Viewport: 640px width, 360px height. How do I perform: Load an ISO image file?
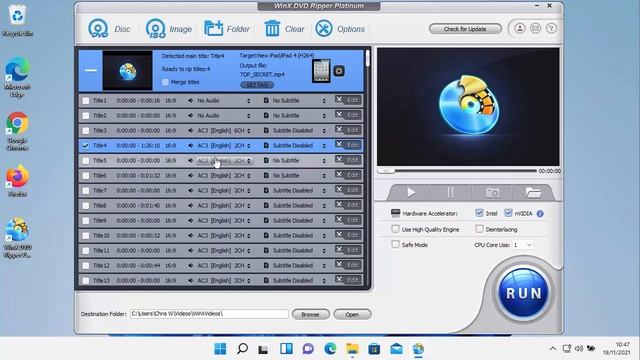point(169,29)
